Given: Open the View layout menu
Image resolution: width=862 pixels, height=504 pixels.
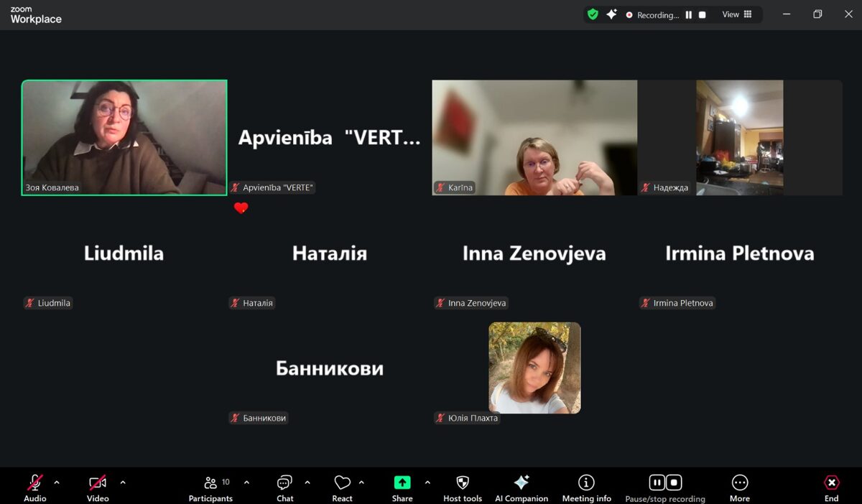Looking at the screenshot, I should (737, 14).
